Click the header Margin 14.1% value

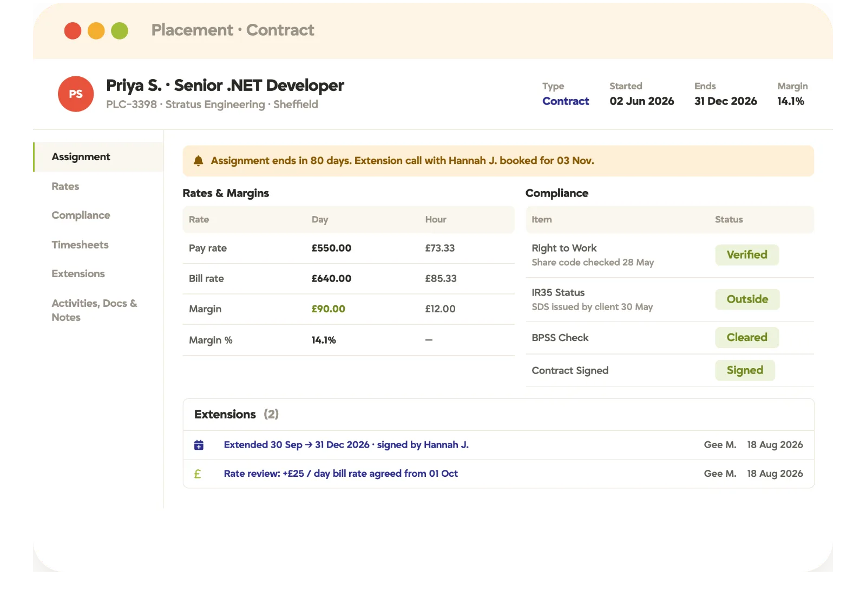[x=791, y=101]
